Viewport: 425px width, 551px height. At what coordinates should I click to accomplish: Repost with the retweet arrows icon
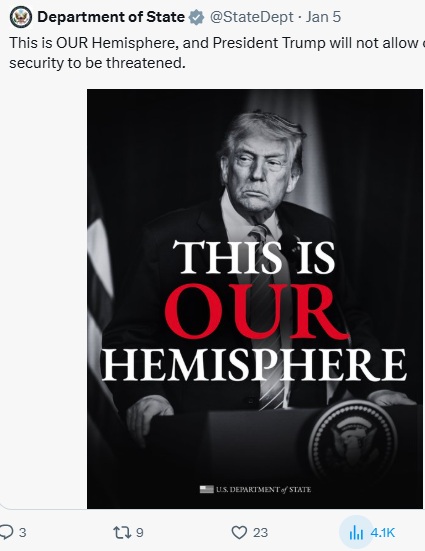(x=123, y=533)
